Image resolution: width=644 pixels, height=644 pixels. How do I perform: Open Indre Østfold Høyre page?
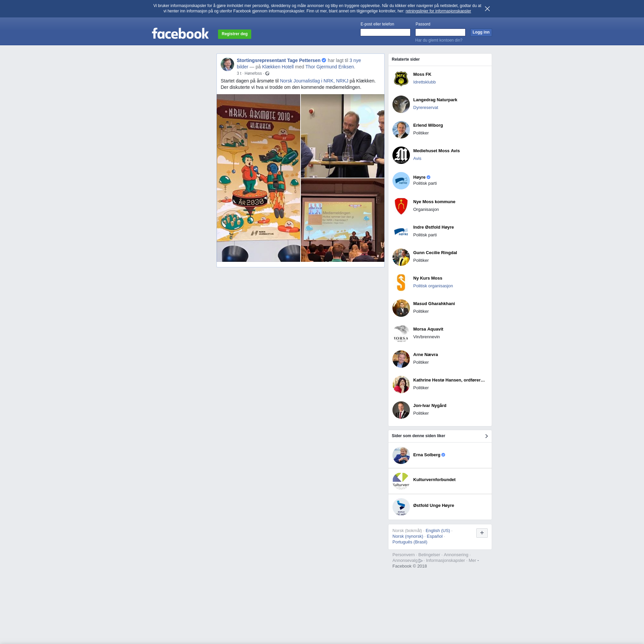(x=433, y=227)
